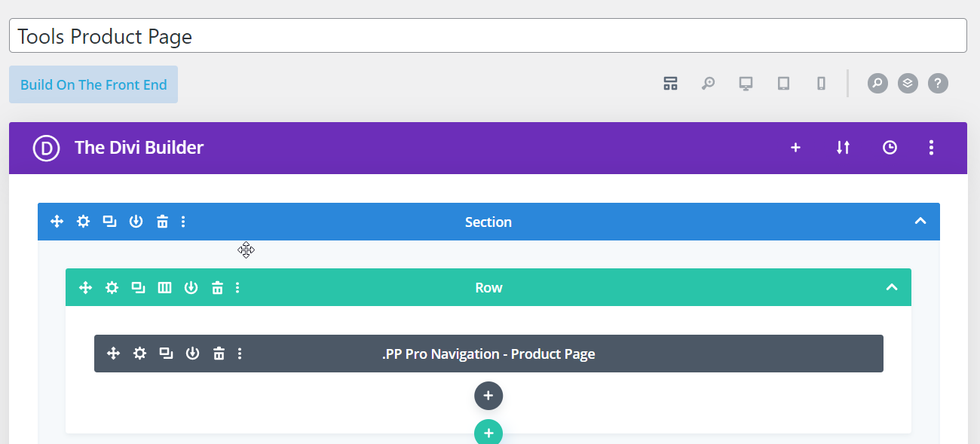Open Divi Builder three-dot options menu
The image size is (980, 444).
[x=932, y=148]
